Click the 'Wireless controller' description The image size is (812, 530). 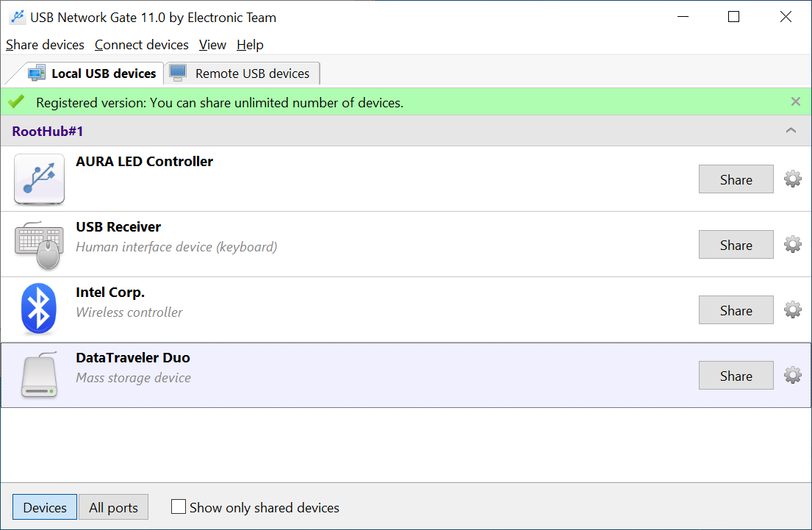[129, 312]
